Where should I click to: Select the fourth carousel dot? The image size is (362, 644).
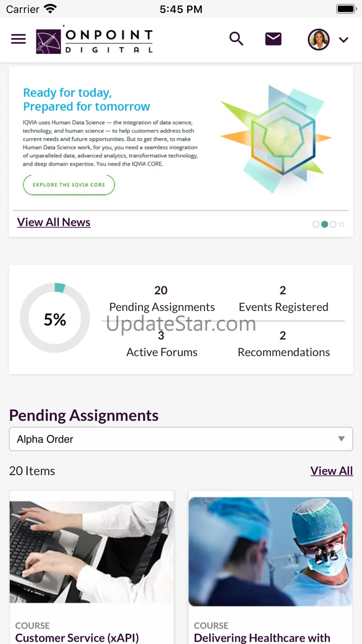pyautogui.click(x=342, y=224)
